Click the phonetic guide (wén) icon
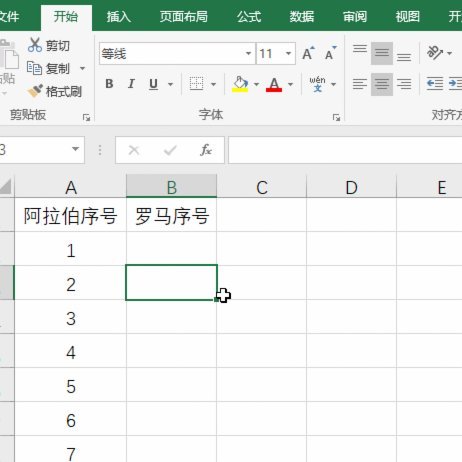The height and width of the screenshot is (462, 462). coord(317,84)
